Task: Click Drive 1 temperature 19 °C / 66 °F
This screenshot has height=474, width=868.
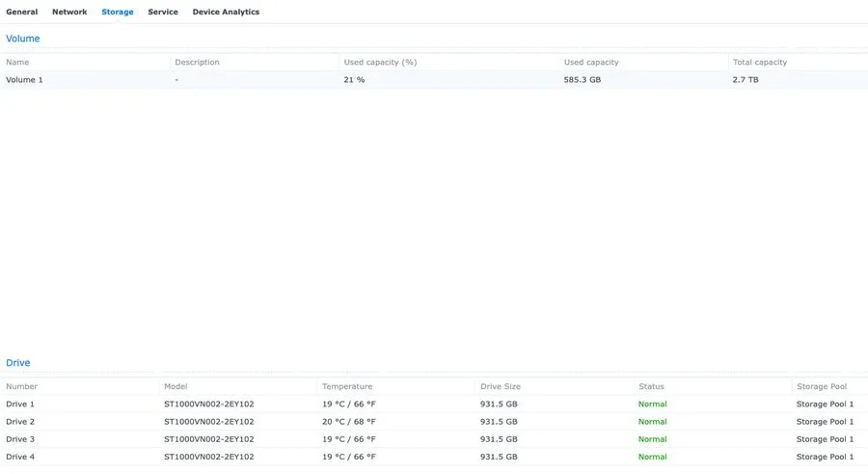Action: [349, 404]
